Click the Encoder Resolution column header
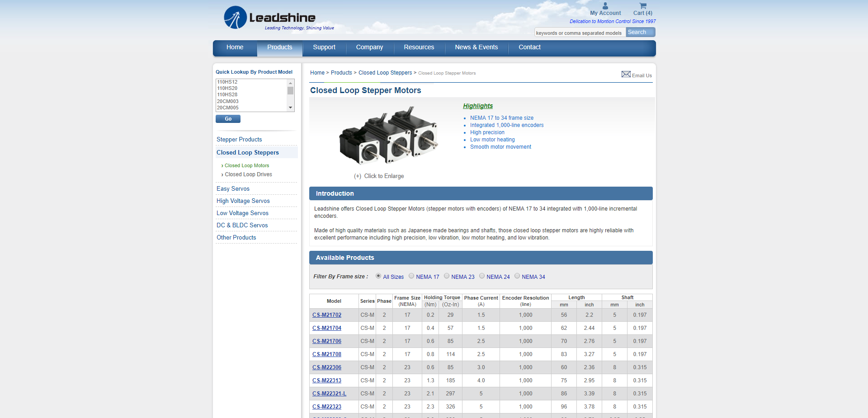 tap(525, 301)
